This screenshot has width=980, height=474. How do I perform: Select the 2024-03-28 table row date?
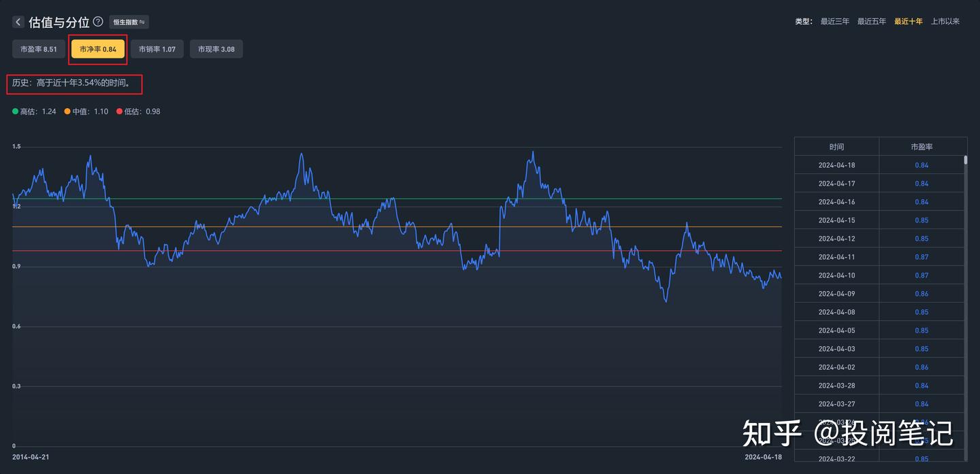click(836, 386)
